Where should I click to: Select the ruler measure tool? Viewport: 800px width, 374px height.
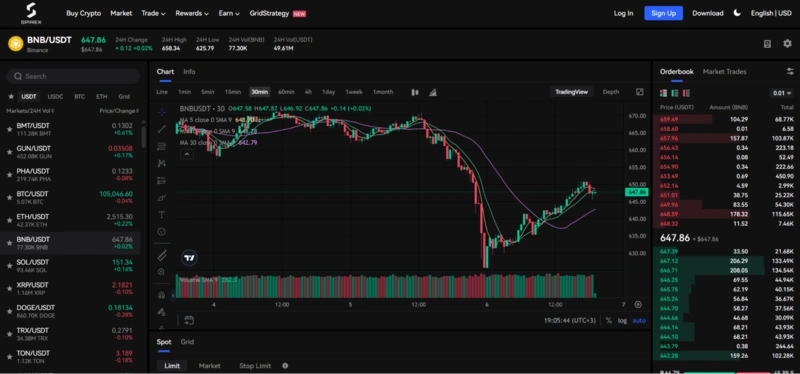click(162, 255)
